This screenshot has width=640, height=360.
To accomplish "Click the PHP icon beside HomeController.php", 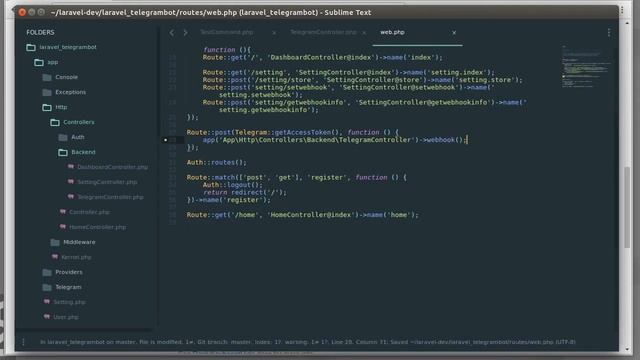I will [62, 227].
